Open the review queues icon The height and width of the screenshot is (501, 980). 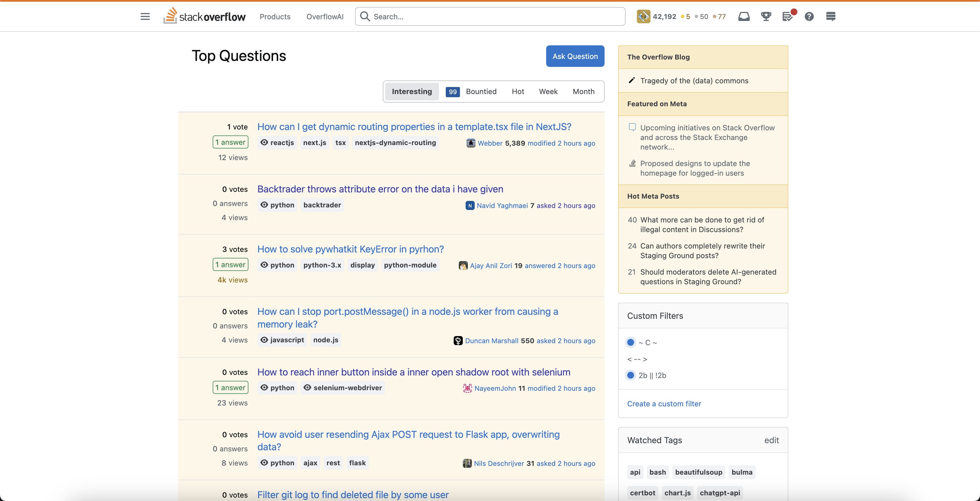[787, 16]
